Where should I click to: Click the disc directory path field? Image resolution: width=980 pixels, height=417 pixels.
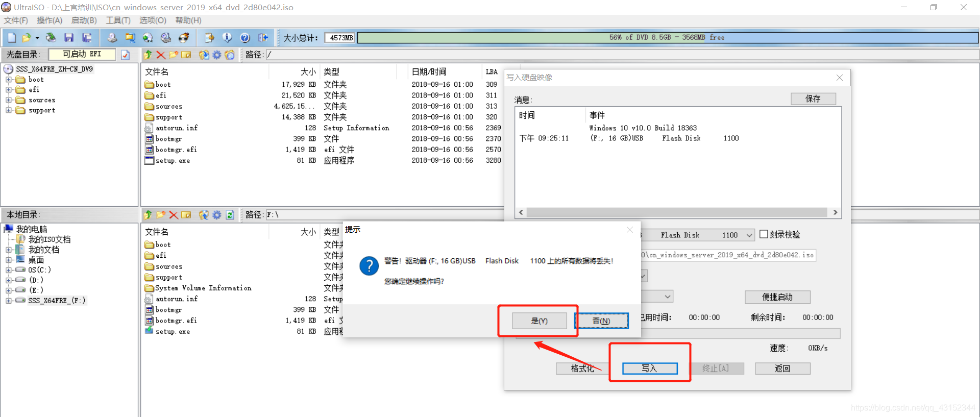click(x=622, y=55)
